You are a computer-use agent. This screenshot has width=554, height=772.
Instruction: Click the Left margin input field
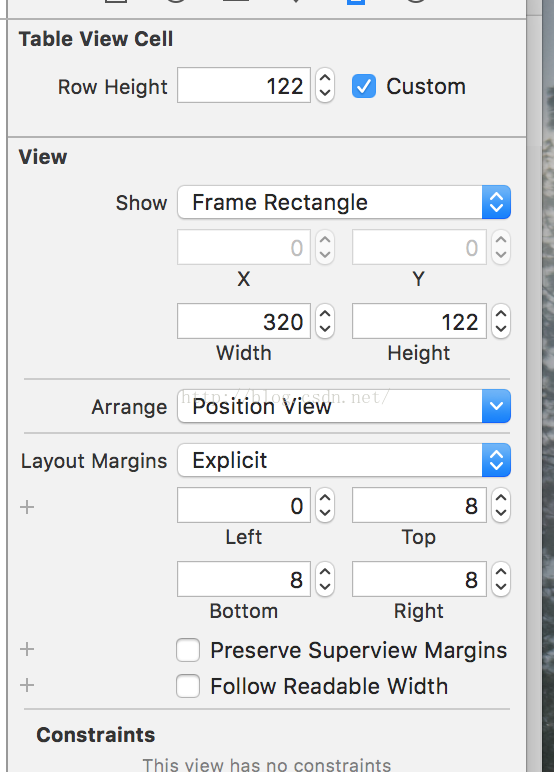click(244, 505)
